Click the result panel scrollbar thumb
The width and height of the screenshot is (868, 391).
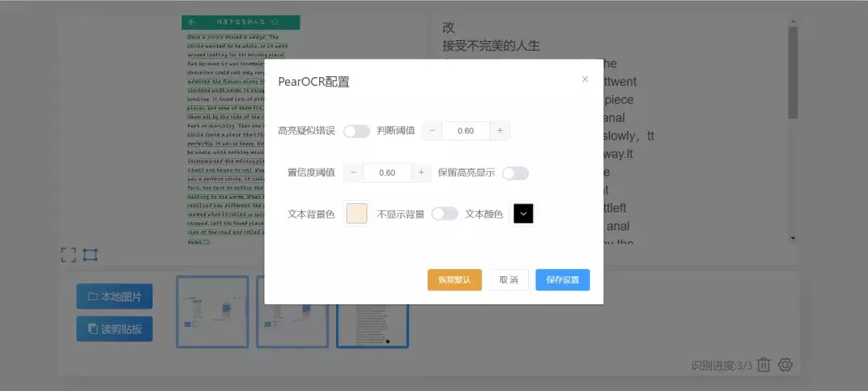[793, 72]
